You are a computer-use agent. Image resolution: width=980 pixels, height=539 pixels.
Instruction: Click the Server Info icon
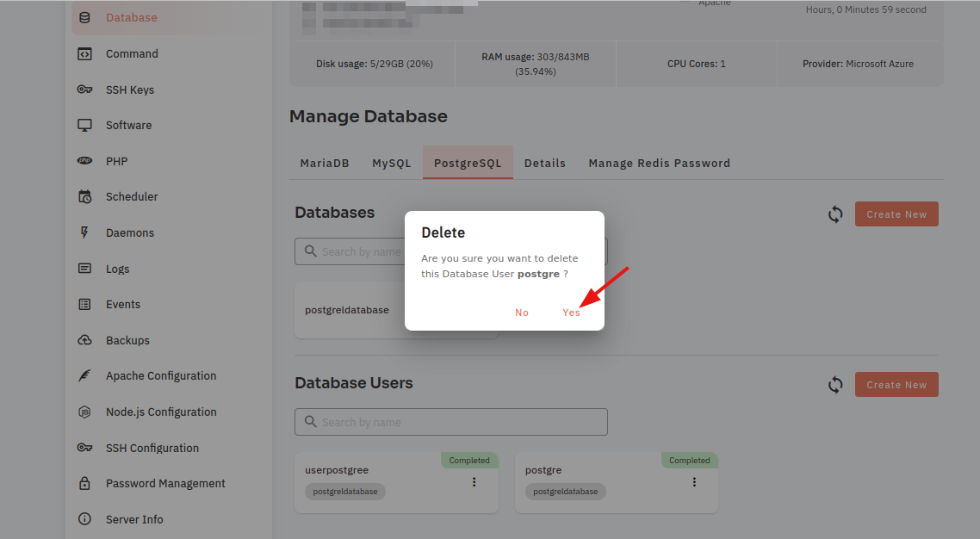click(84, 519)
